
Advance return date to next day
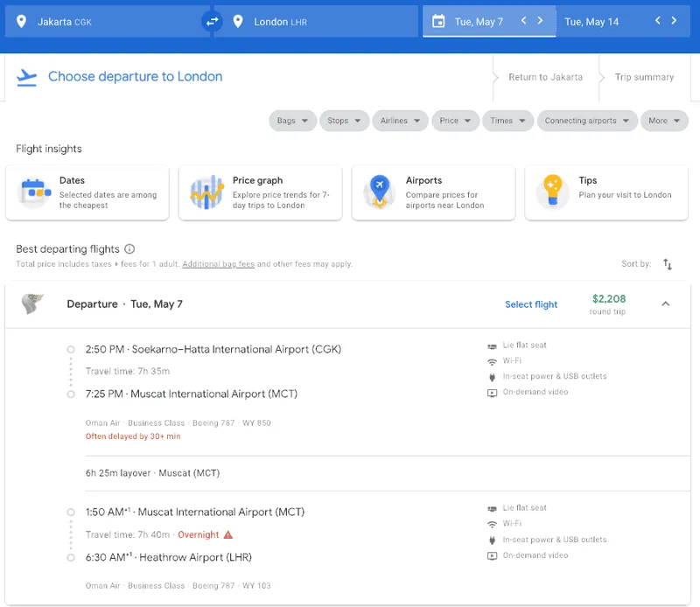coord(674,20)
